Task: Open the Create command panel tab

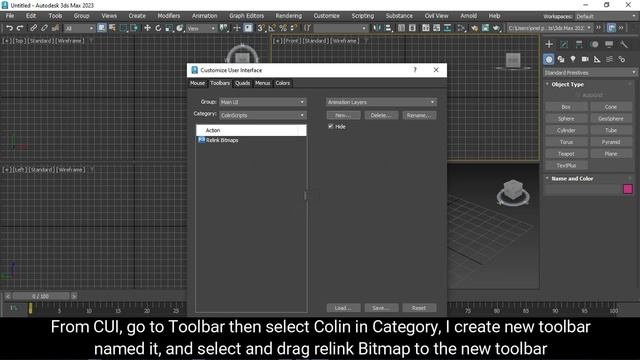Action: tap(549, 44)
